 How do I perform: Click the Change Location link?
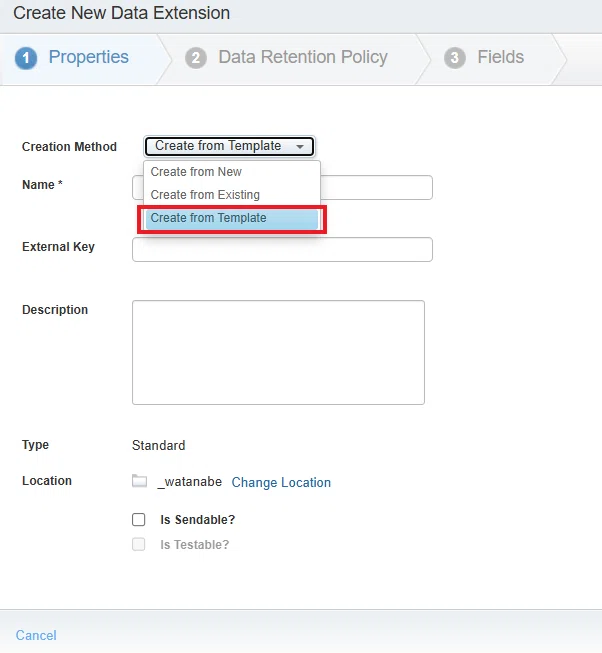[x=281, y=482]
